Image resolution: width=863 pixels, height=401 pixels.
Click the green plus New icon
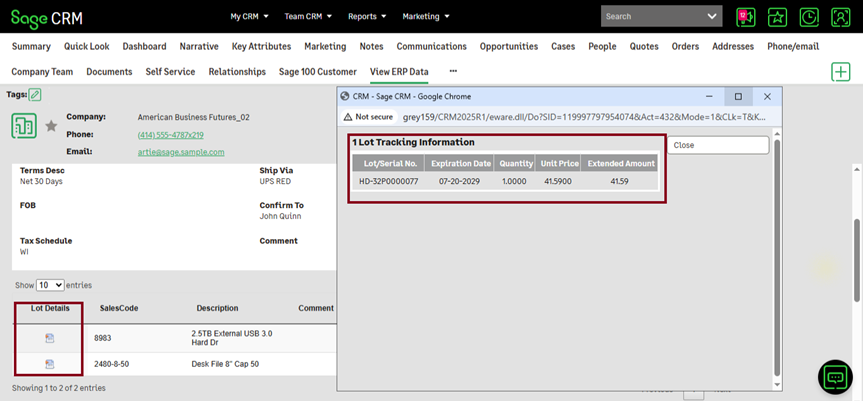point(840,72)
